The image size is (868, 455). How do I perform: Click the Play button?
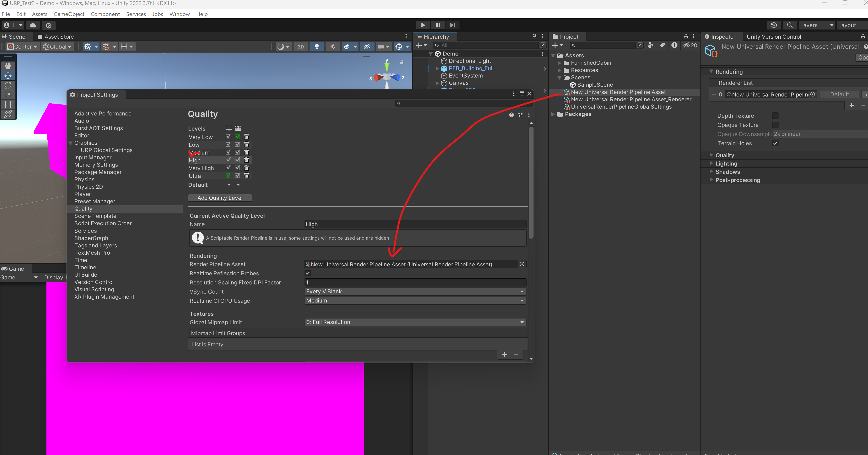pyautogui.click(x=423, y=25)
